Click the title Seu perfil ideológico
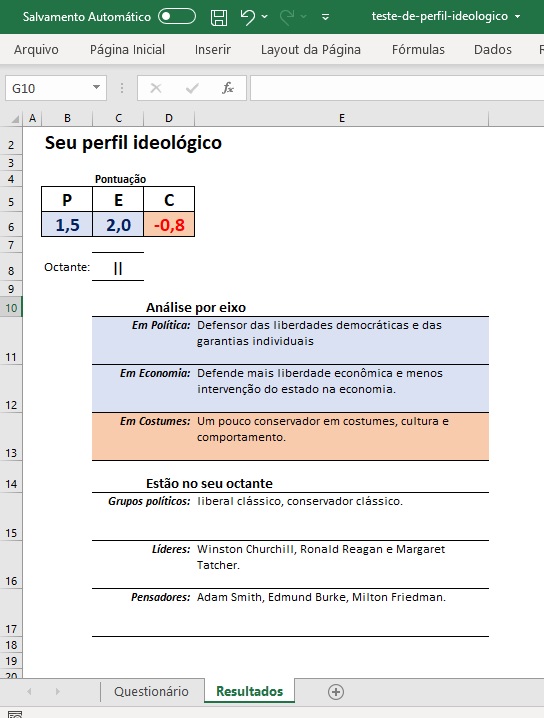The width and height of the screenshot is (544, 718). tap(133, 143)
